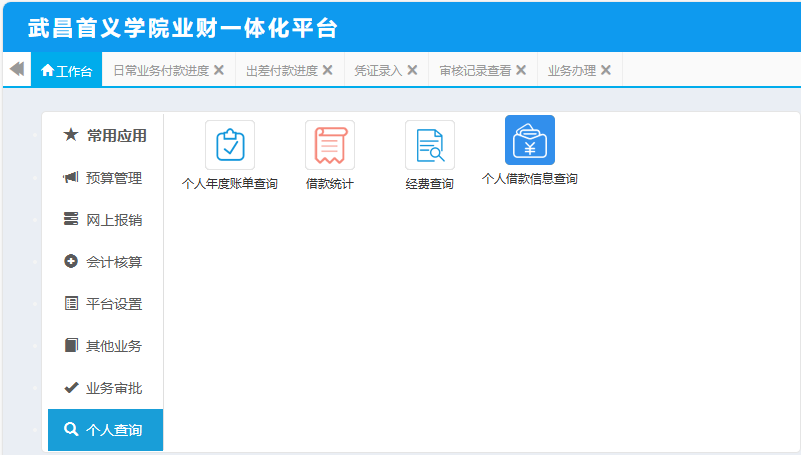801x455 pixels.
Task: Open the 经费查询 document search icon
Action: point(430,145)
